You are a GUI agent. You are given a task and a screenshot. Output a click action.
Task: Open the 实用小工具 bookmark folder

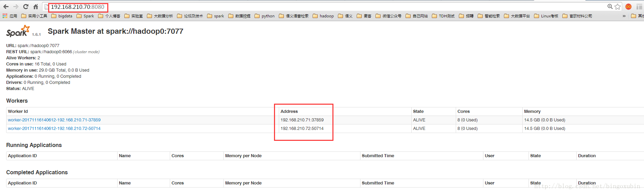tap(34, 16)
